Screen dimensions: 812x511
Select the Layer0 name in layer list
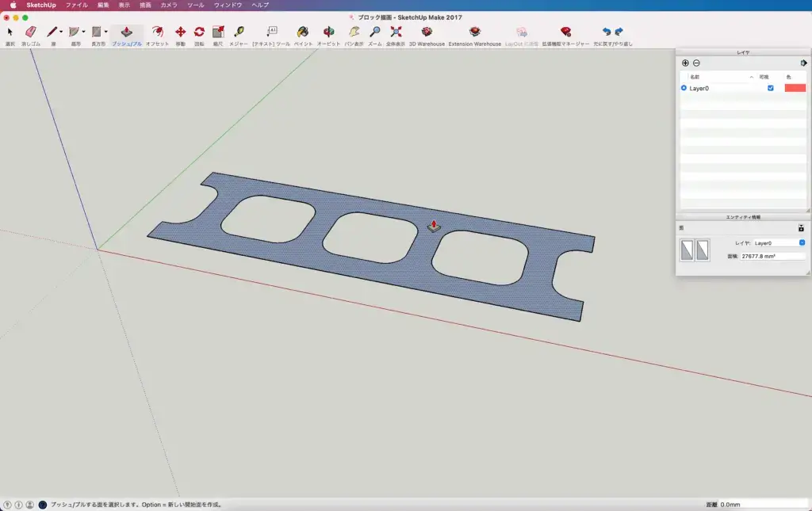[699, 89]
